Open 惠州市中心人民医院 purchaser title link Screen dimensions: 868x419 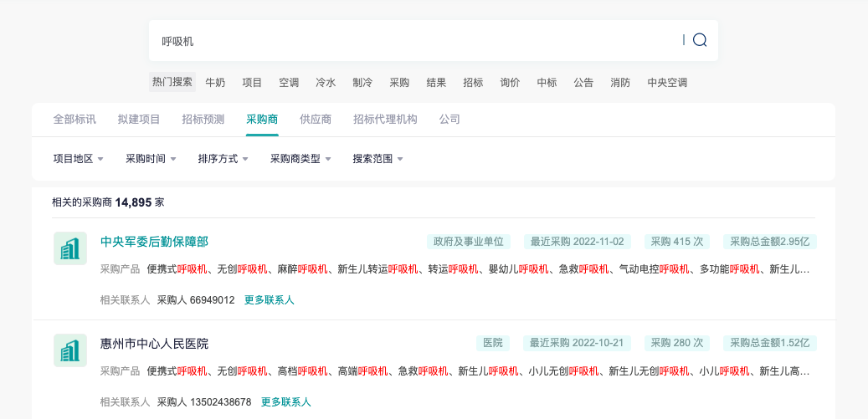(x=155, y=344)
